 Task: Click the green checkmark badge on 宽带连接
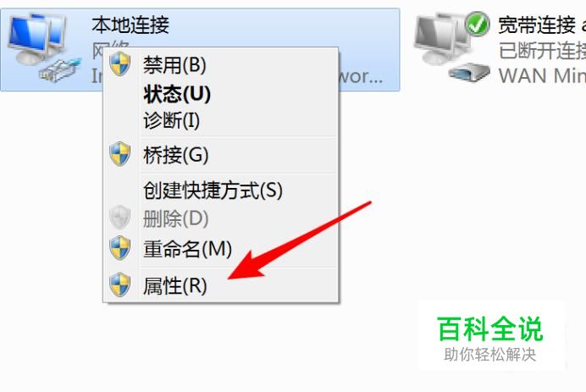point(477,25)
